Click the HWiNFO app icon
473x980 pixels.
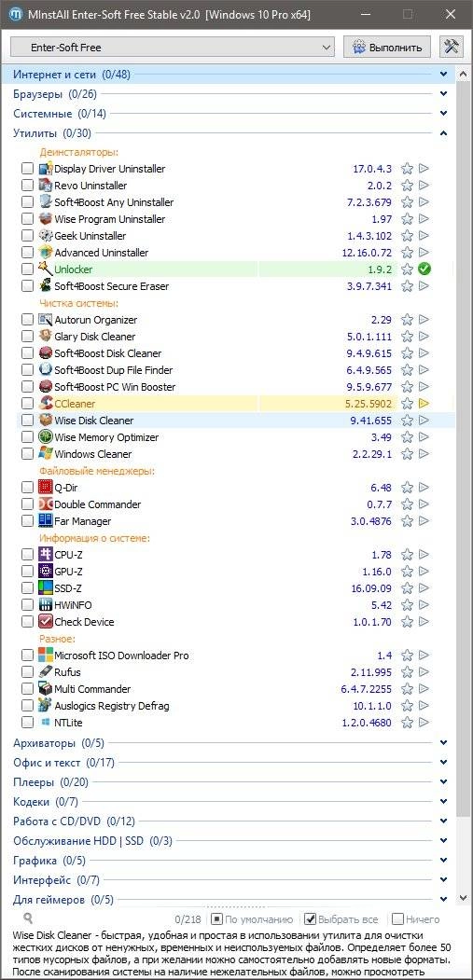(x=46, y=605)
